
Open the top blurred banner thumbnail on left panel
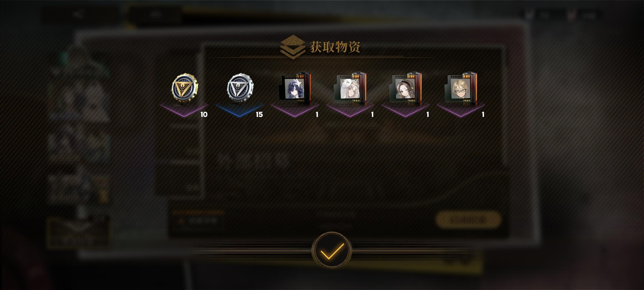click(79, 71)
